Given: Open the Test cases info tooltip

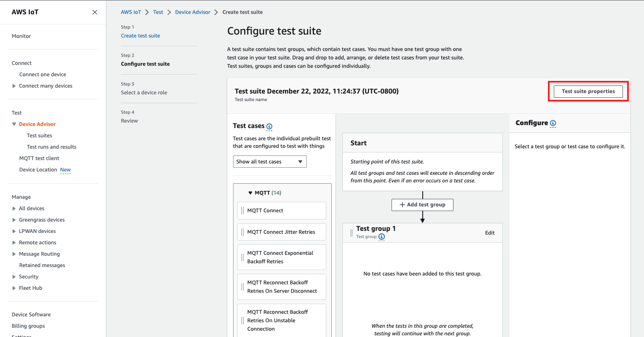Looking at the screenshot, I should [x=269, y=126].
